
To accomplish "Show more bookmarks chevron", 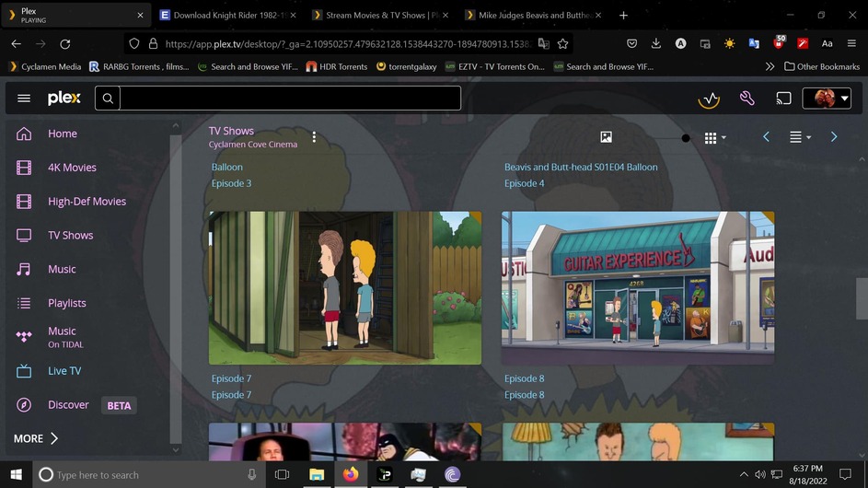I will (770, 66).
